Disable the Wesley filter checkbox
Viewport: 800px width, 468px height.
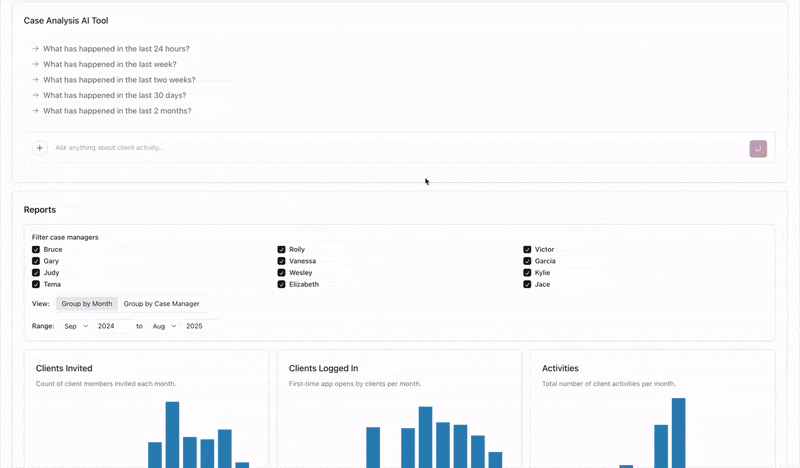[x=281, y=273]
